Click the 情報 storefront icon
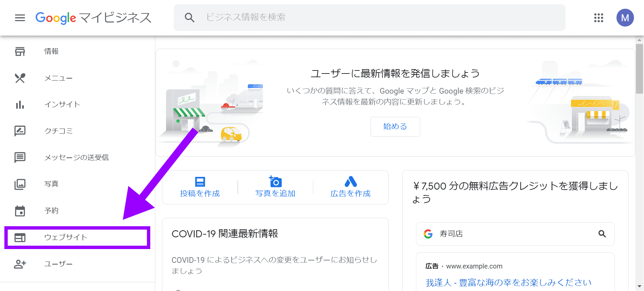The height and width of the screenshot is (291, 644). click(x=20, y=51)
